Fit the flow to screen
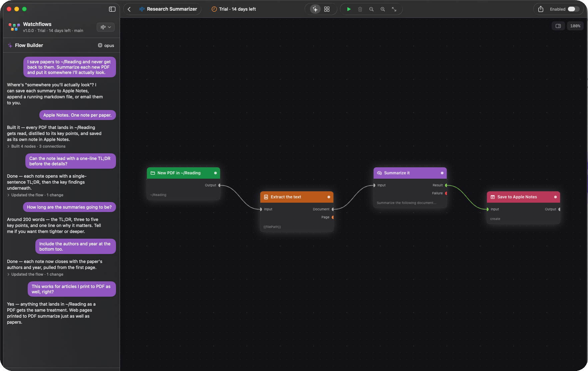Image resolution: width=588 pixels, height=371 pixels. [394, 9]
